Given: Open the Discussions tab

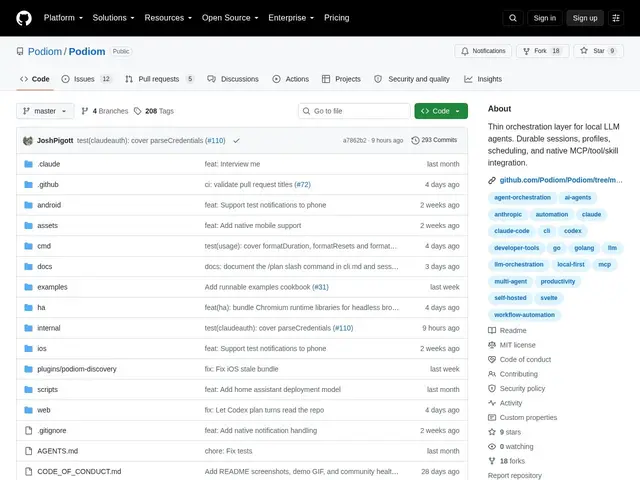Looking at the screenshot, I should pos(233,79).
